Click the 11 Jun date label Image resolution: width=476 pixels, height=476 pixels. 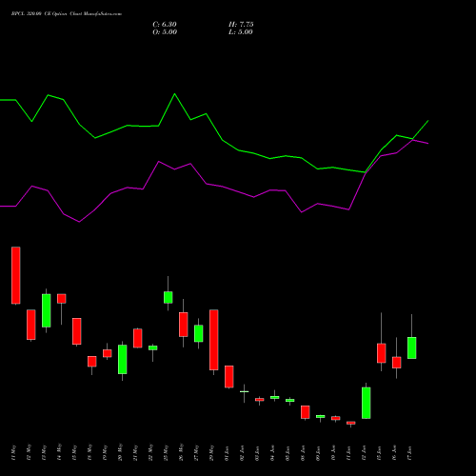click(348, 453)
